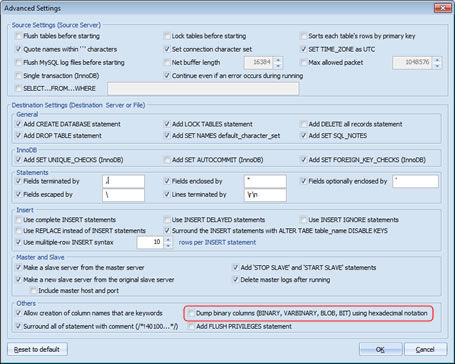Click the Reset to default button
The width and height of the screenshot is (455, 364).
pyautogui.click(x=37, y=349)
